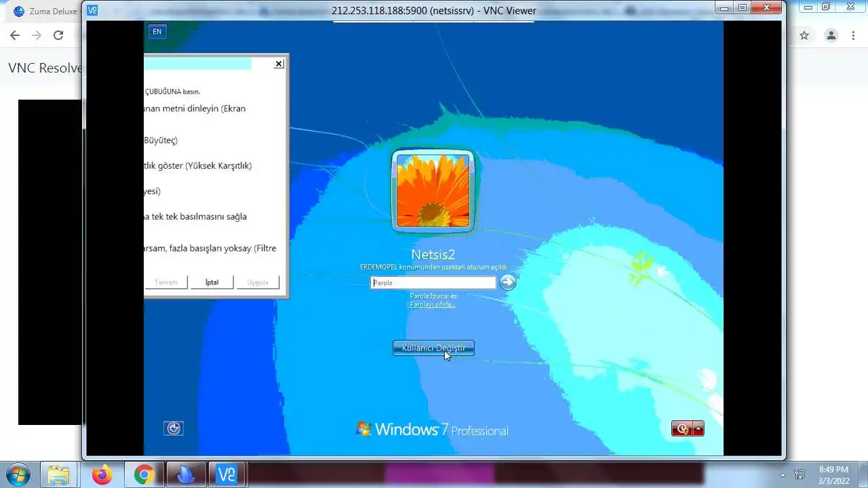
Task: Switch to Chrome in taskbar
Action: [x=144, y=474]
